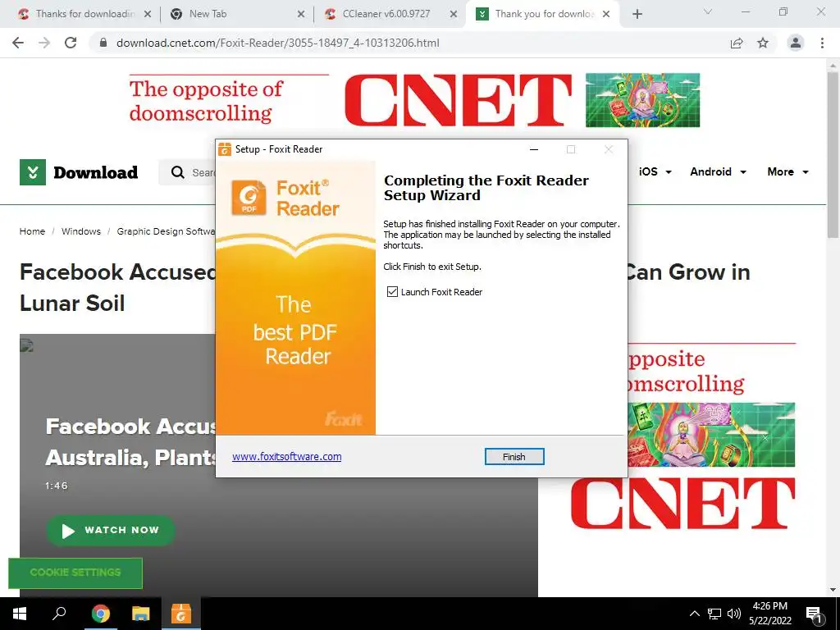Open Chrome profile avatar
This screenshot has height=630, width=840.
796,43
